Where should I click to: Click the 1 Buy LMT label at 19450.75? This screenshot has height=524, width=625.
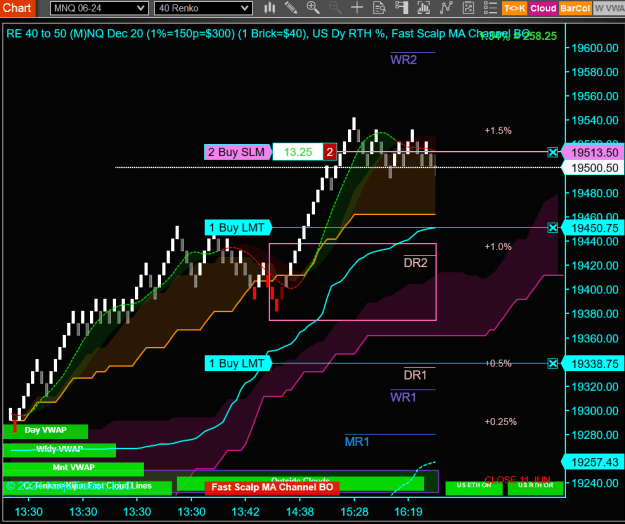[x=238, y=228]
